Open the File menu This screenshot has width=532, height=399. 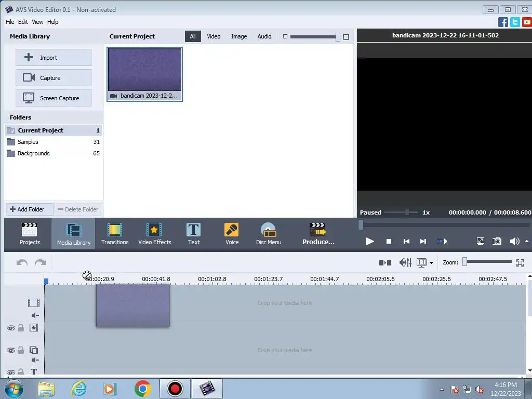pyautogui.click(x=10, y=22)
